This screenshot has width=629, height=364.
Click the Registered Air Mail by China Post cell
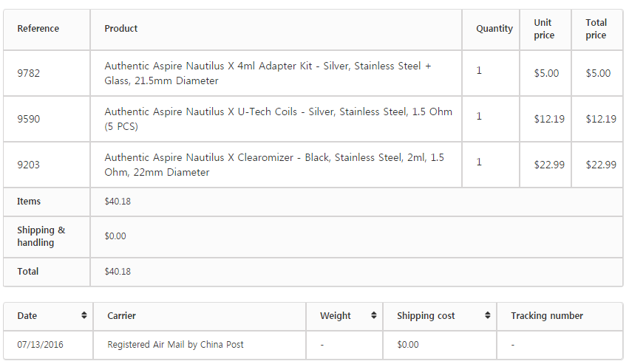tap(175, 345)
